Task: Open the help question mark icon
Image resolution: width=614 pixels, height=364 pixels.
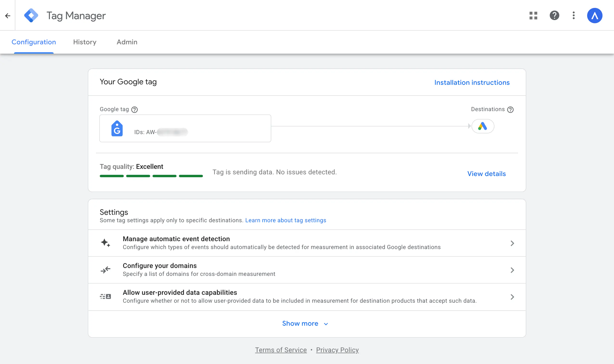Action: click(x=554, y=16)
